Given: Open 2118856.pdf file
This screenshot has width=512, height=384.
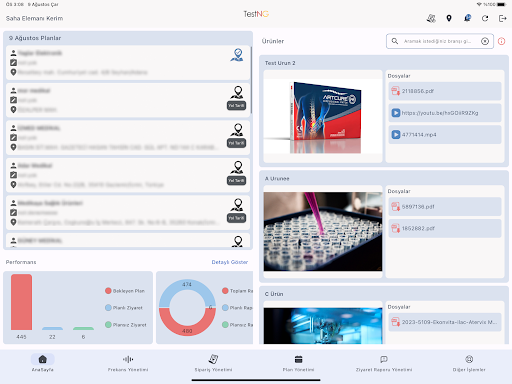Looking at the screenshot, I should click(x=445, y=91).
